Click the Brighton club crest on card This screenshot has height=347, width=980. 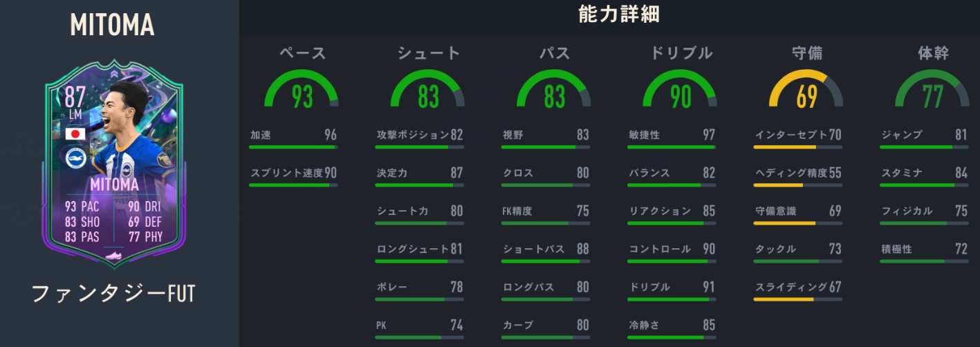click(74, 158)
